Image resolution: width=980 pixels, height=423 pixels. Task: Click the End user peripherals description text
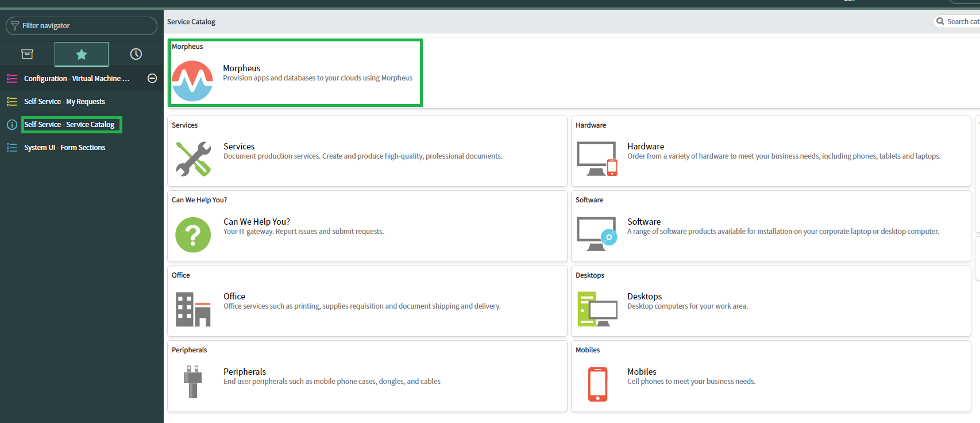pyautogui.click(x=332, y=382)
